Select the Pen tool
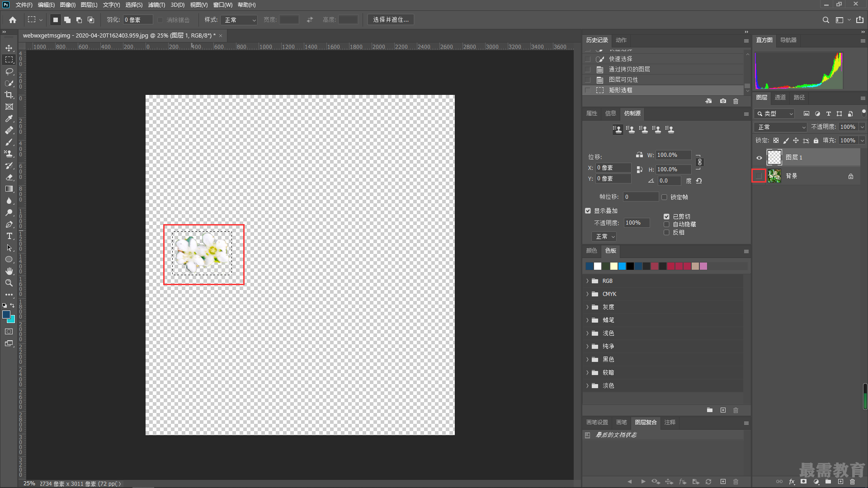Image resolution: width=868 pixels, height=488 pixels. click(9, 224)
